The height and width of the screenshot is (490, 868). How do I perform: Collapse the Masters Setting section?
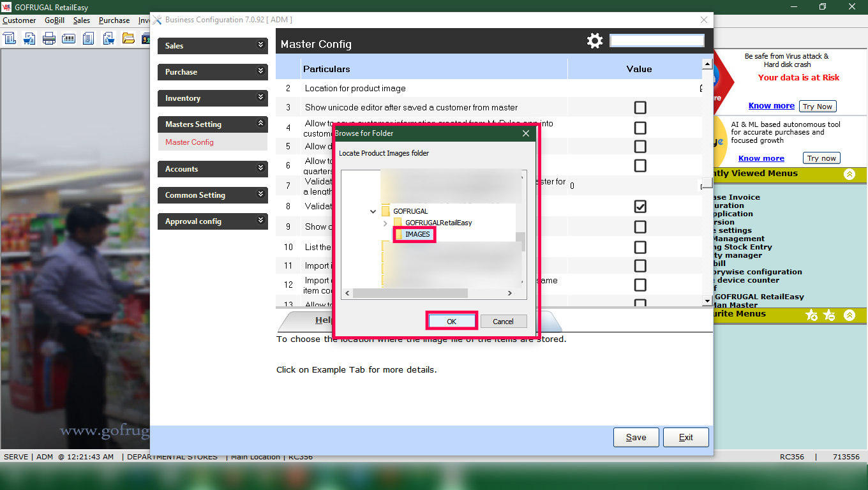click(213, 124)
